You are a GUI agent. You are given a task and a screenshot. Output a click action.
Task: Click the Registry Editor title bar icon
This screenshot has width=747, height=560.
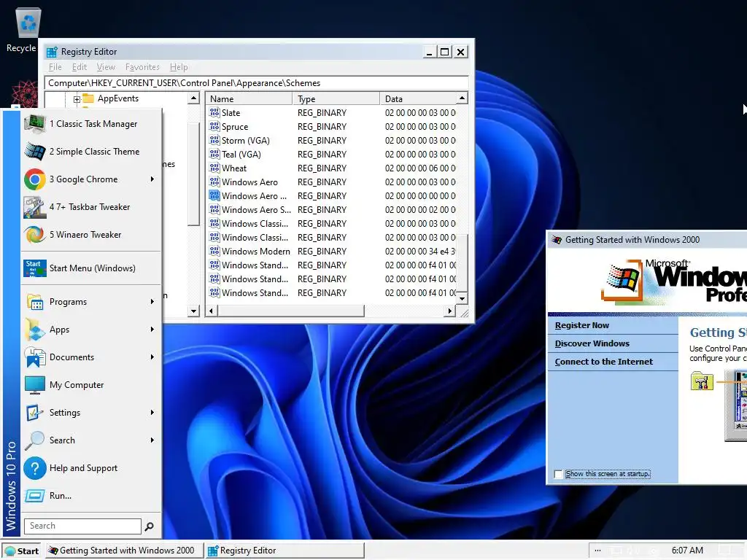point(52,52)
